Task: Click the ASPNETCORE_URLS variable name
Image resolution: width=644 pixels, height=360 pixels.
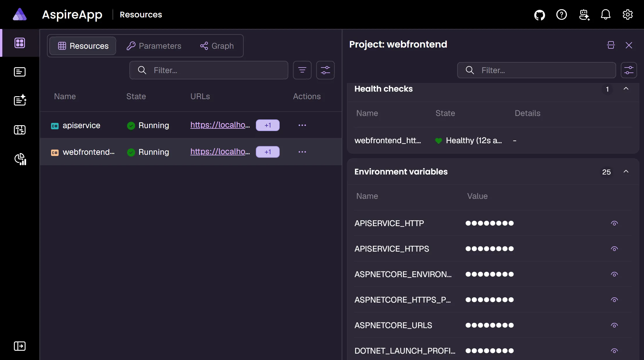Action: 393,325
